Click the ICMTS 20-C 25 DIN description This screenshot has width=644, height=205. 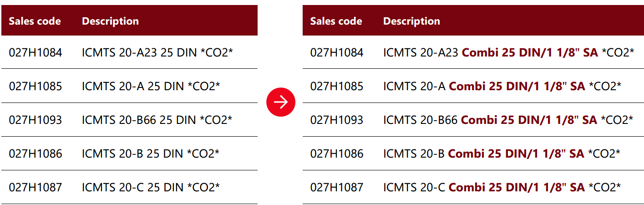point(151,187)
